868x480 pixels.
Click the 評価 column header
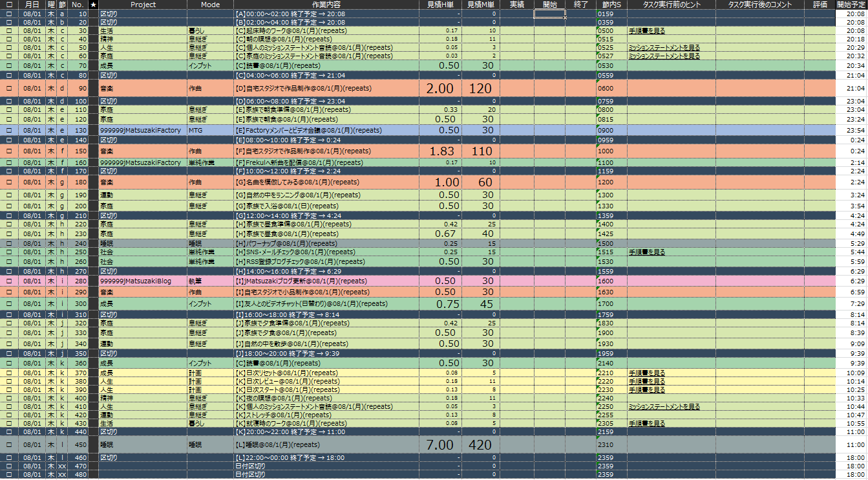click(x=820, y=5)
